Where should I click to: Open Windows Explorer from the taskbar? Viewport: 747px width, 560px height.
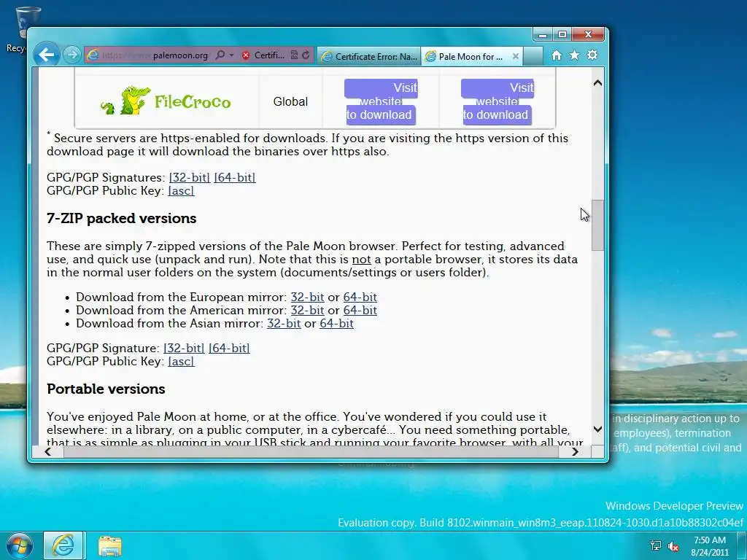click(x=110, y=546)
